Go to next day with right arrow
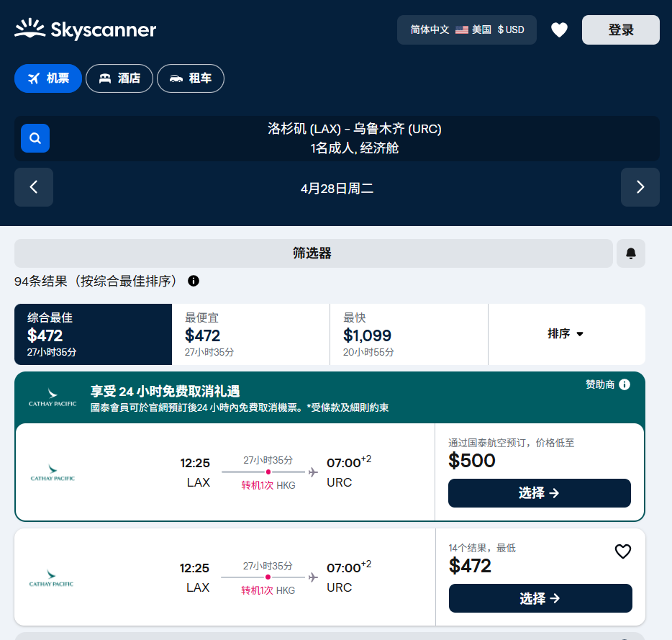The height and width of the screenshot is (640, 672). click(x=640, y=187)
